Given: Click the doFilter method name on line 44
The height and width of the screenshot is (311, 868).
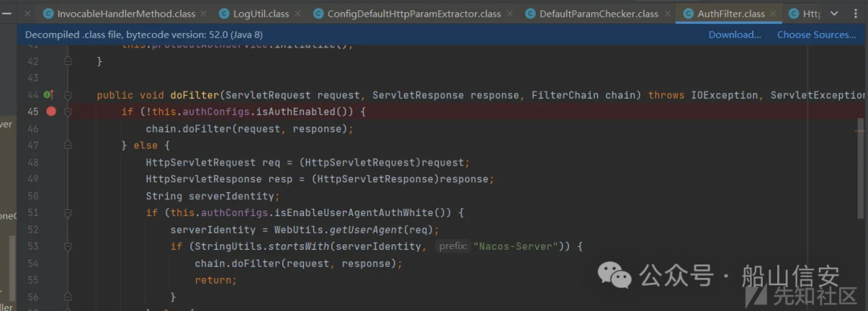Looking at the screenshot, I should pyautogui.click(x=194, y=95).
